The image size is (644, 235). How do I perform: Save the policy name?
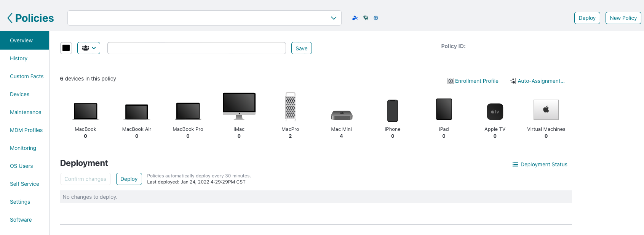pos(302,48)
